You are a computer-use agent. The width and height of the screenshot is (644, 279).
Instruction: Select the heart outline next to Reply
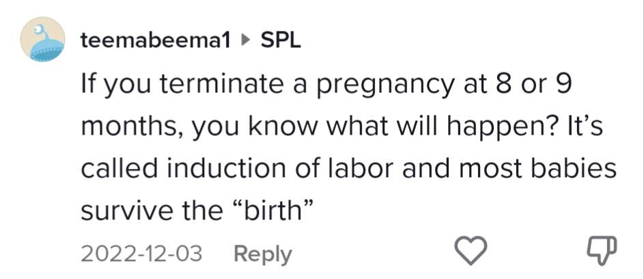coord(471,252)
